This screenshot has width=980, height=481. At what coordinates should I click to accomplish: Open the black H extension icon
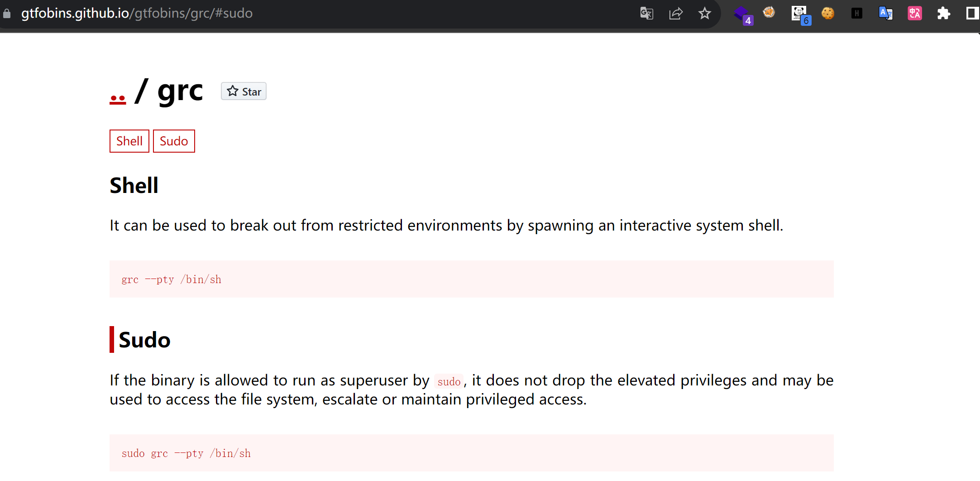pos(856,14)
